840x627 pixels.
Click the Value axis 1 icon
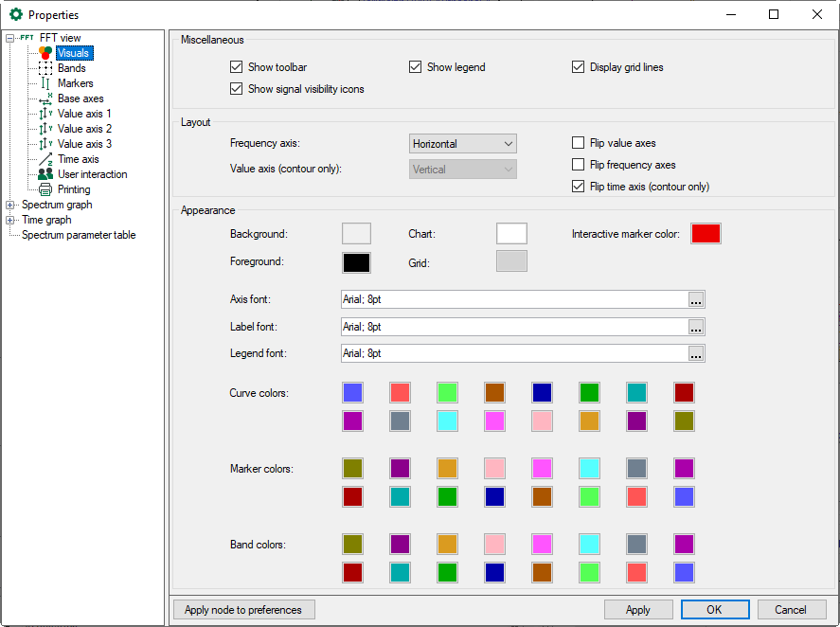(45, 114)
